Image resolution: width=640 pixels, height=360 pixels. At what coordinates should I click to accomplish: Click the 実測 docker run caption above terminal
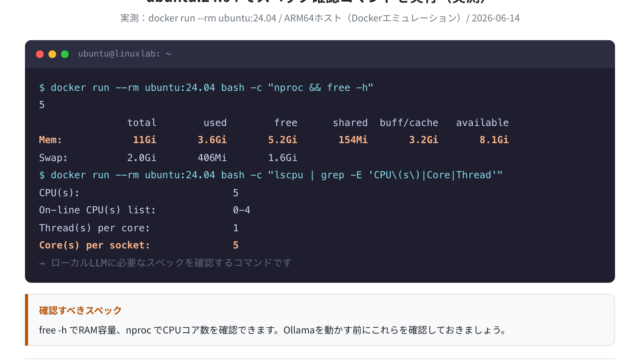(320, 18)
